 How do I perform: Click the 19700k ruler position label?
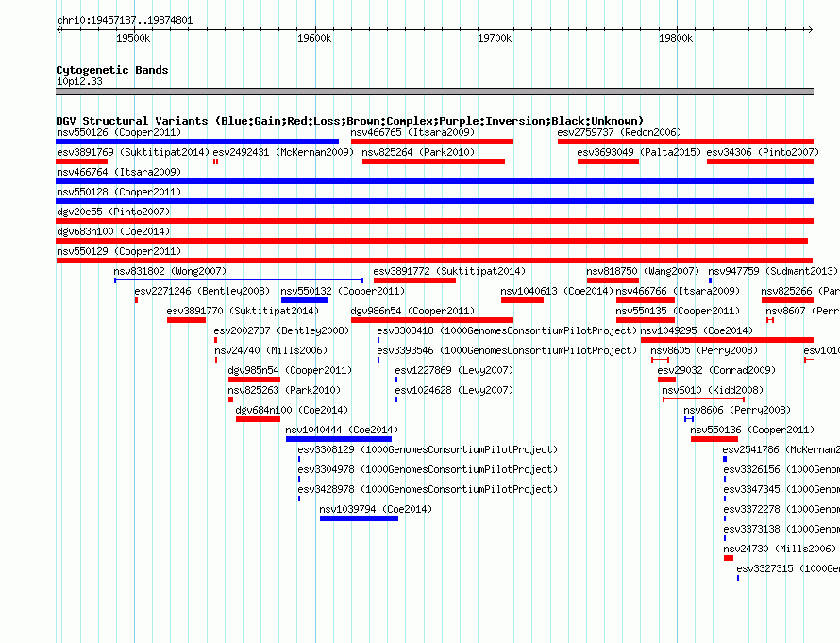(495, 38)
